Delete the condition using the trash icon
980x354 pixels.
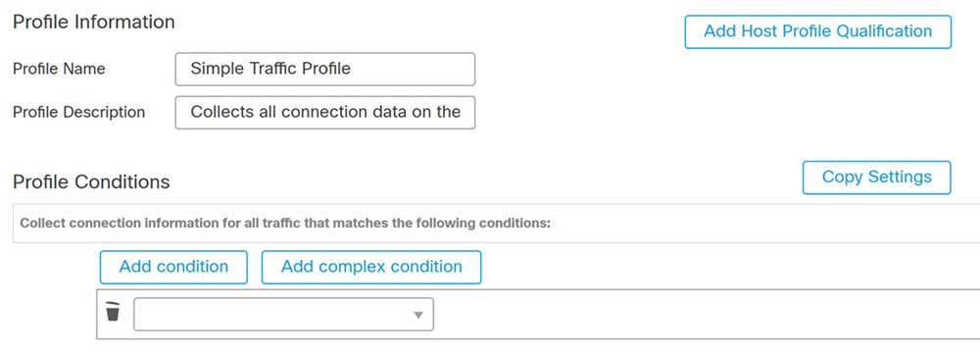[113, 312]
